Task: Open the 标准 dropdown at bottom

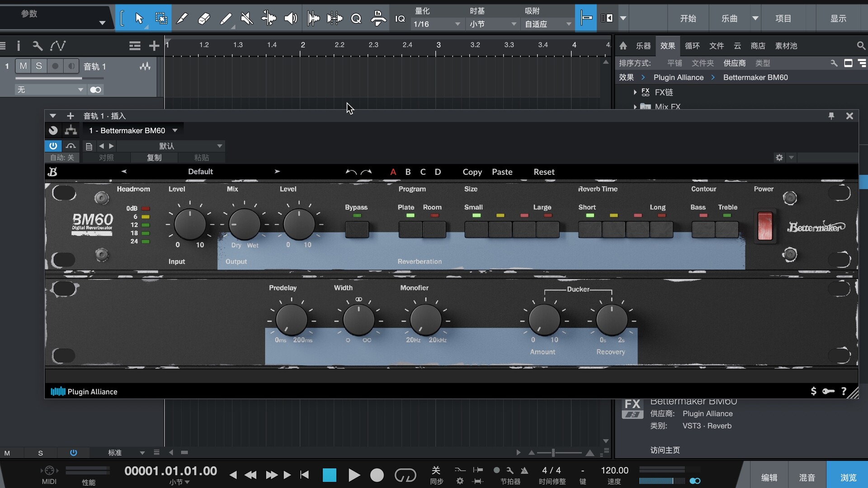Action: click(x=126, y=452)
